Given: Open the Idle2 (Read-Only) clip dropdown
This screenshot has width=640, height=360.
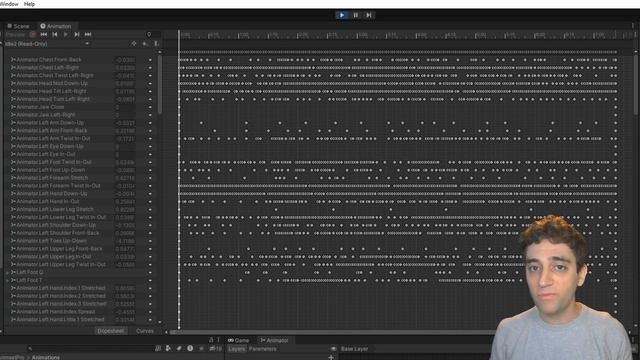Looking at the screenshot, I should click(x=47, y=44).
